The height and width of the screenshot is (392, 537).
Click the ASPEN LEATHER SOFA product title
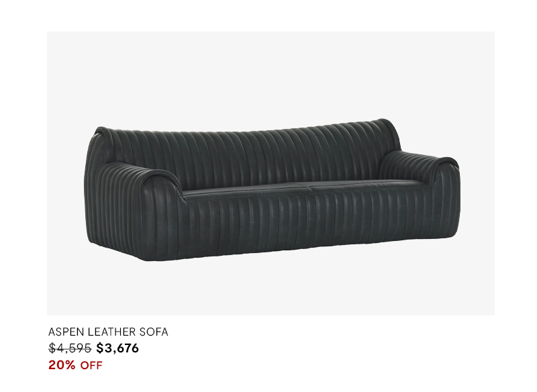(x=108, y=332)
